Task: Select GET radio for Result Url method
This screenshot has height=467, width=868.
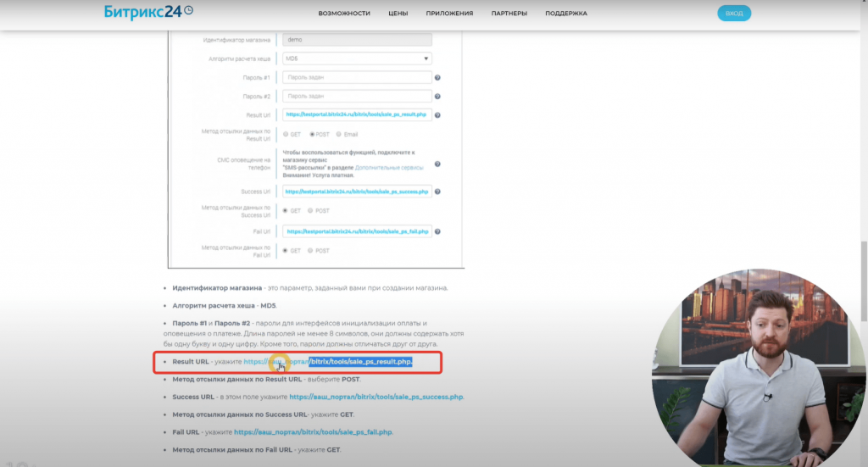Action: pos(286,135)
